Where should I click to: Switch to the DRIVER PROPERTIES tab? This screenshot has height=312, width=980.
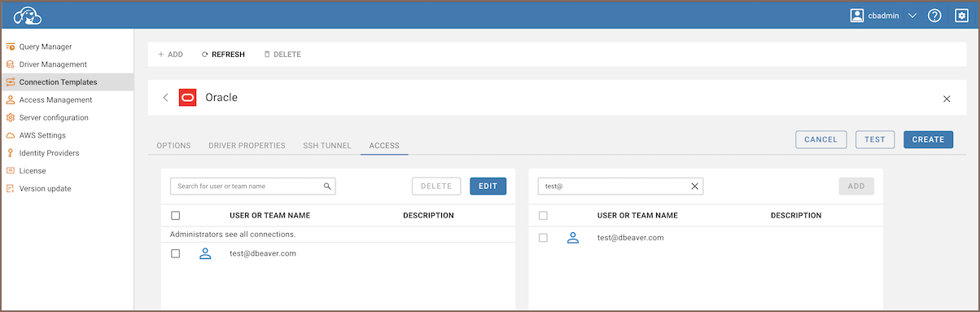tap(247, 146)
